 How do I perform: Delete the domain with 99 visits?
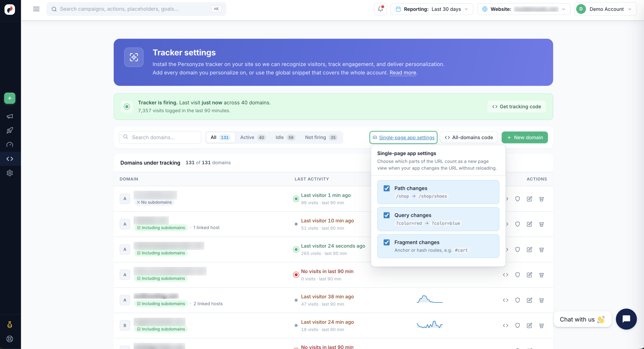(x=542, y=199)
